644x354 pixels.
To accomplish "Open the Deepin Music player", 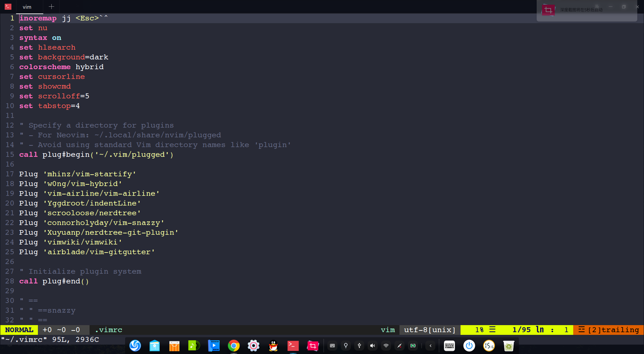I will pos(194,346).
